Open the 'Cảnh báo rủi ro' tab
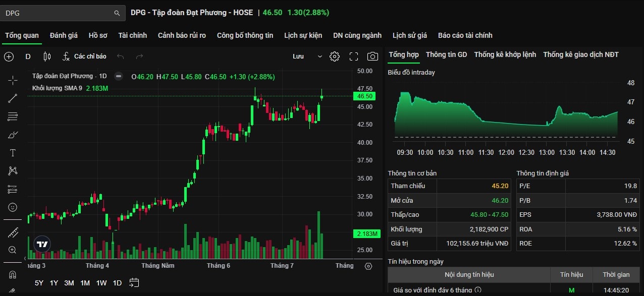The image size is (644, 296). pos(182,35)
